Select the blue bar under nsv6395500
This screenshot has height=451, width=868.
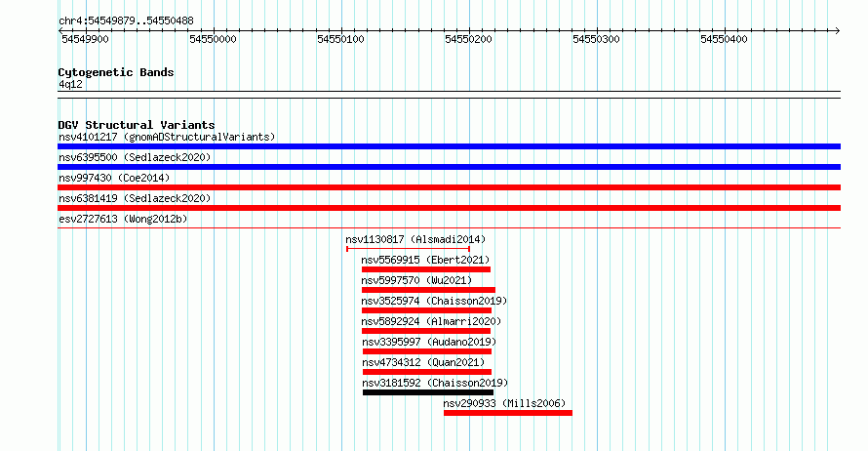click(449, 167)
